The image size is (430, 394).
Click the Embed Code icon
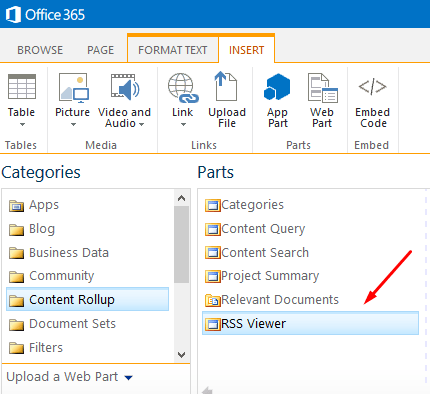pos(372,87)
